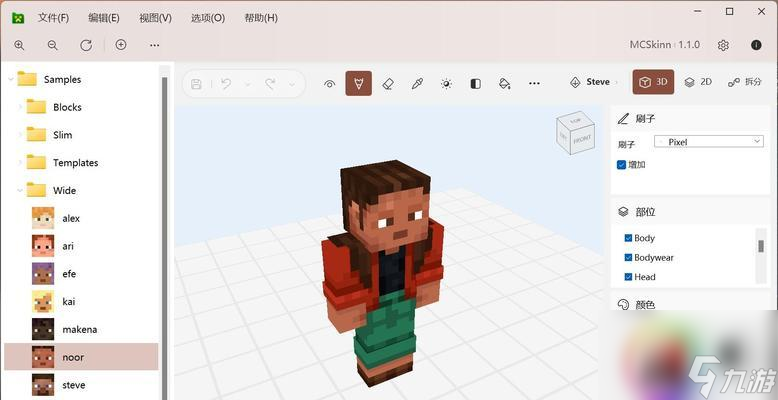The image size is (778, 400).
Task: Click the redo arrow icon
Action: 270,84
